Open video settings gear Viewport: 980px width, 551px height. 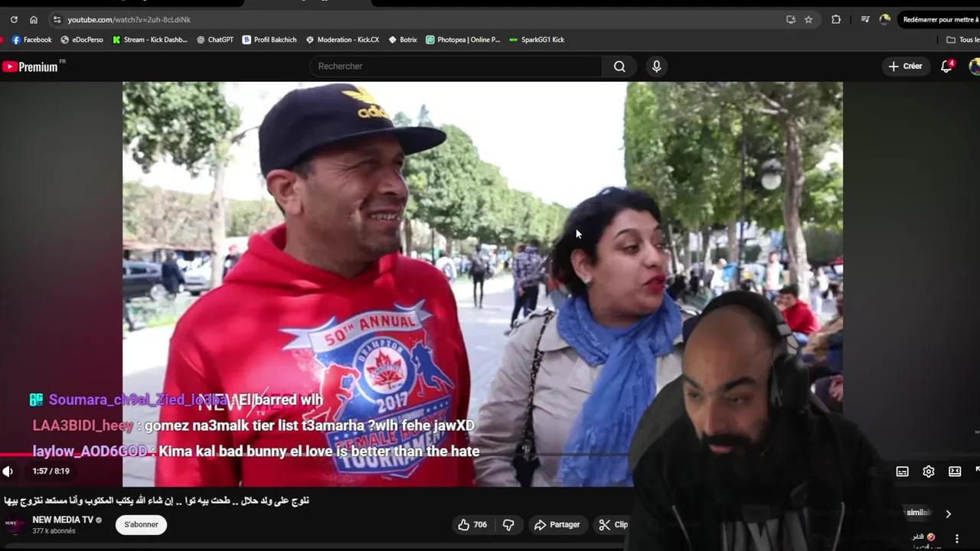pyautogui.click(x=929, y=471)
